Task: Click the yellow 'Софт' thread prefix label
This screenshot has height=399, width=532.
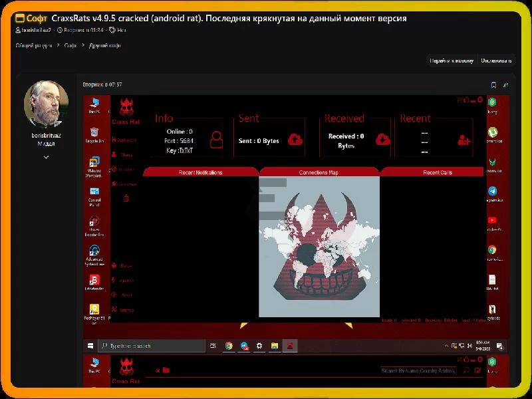Action: point(31,19)
